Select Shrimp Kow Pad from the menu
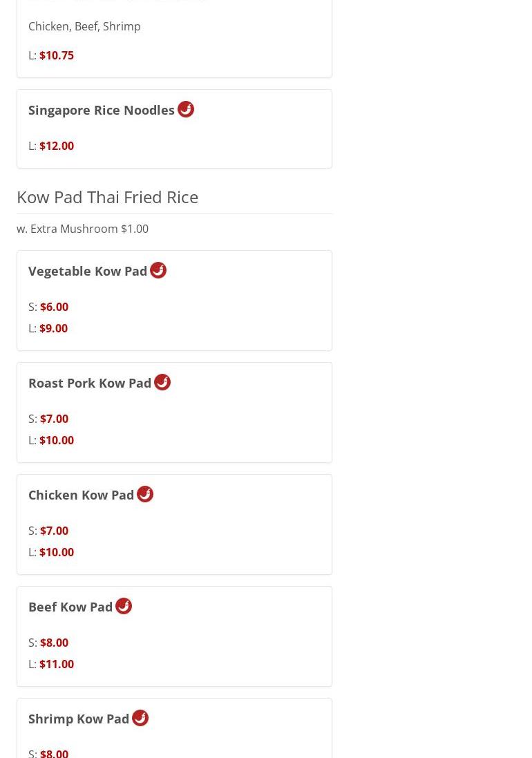 click(x=79, y=719)
